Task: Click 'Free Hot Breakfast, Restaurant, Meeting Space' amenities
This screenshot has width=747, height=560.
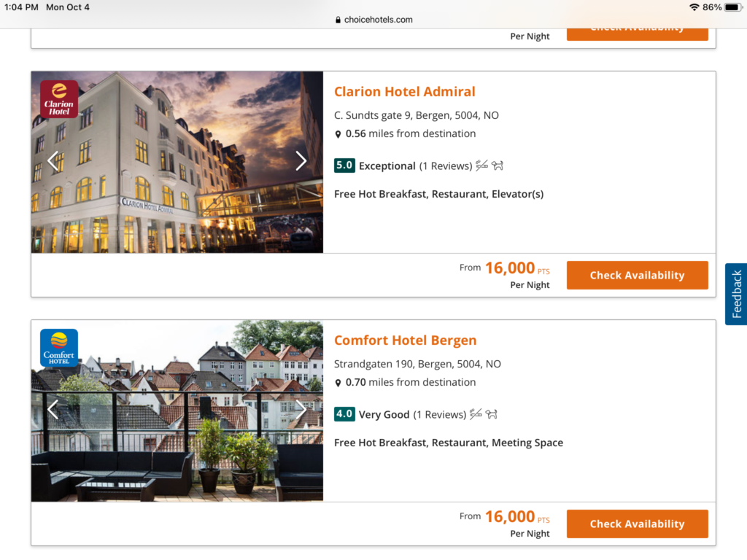Action: coord(449,443)
